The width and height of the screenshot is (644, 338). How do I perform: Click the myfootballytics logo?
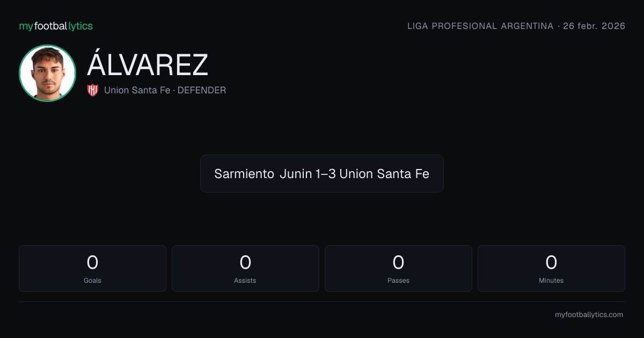tap(56, 26)
